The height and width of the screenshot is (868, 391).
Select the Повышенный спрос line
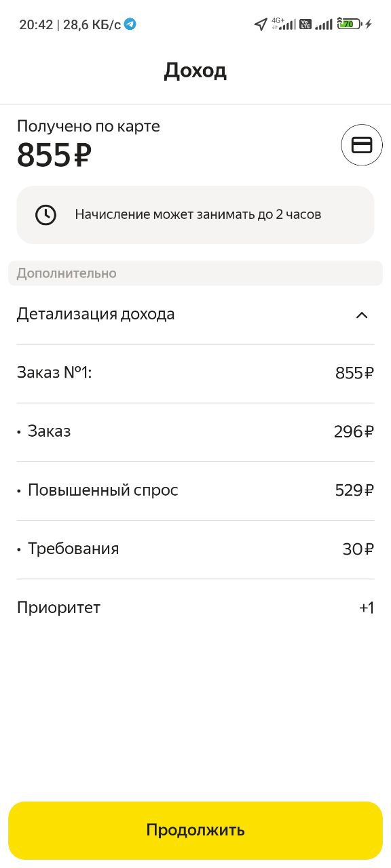195,490
